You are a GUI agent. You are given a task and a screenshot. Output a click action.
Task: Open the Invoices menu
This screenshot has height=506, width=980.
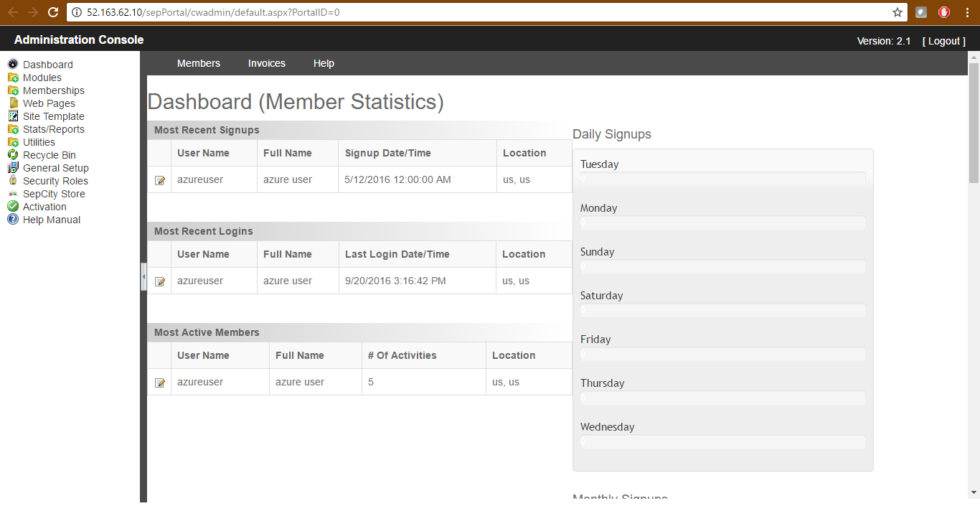pyautogui.click(x=267, y=63)
